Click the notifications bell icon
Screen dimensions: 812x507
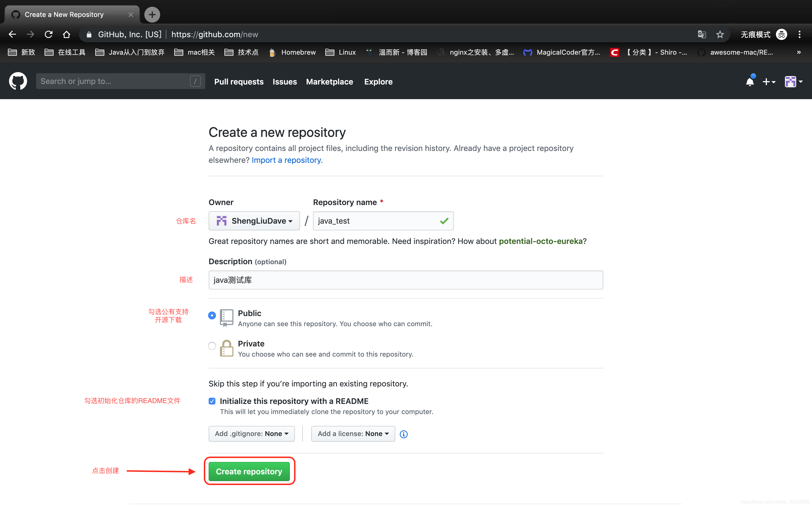pos(750,81)
